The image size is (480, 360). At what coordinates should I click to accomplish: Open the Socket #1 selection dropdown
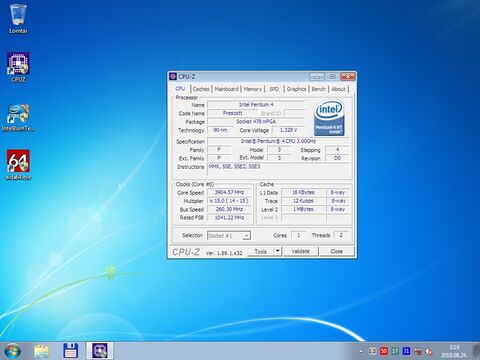click(x=229, y=236)
